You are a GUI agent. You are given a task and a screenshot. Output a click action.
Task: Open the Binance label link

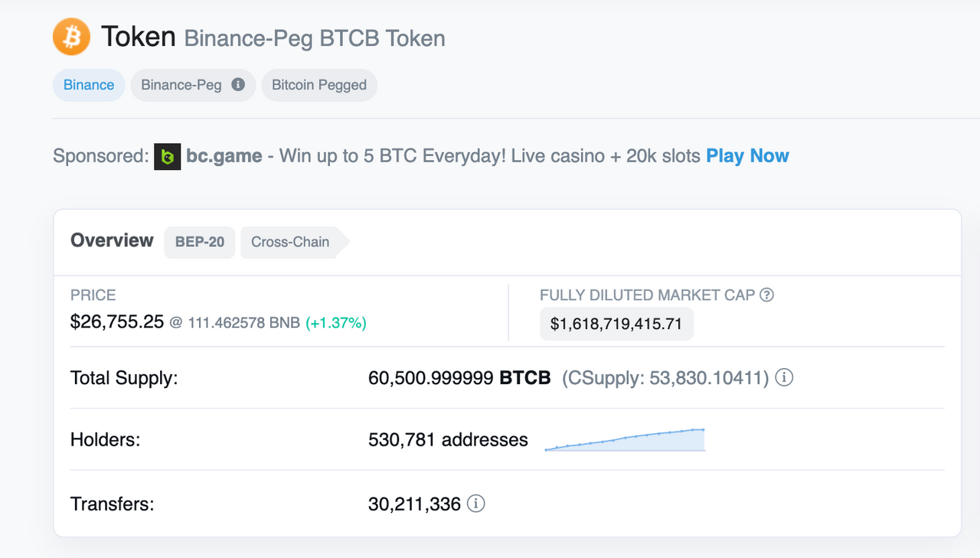[x=88, y=85]
